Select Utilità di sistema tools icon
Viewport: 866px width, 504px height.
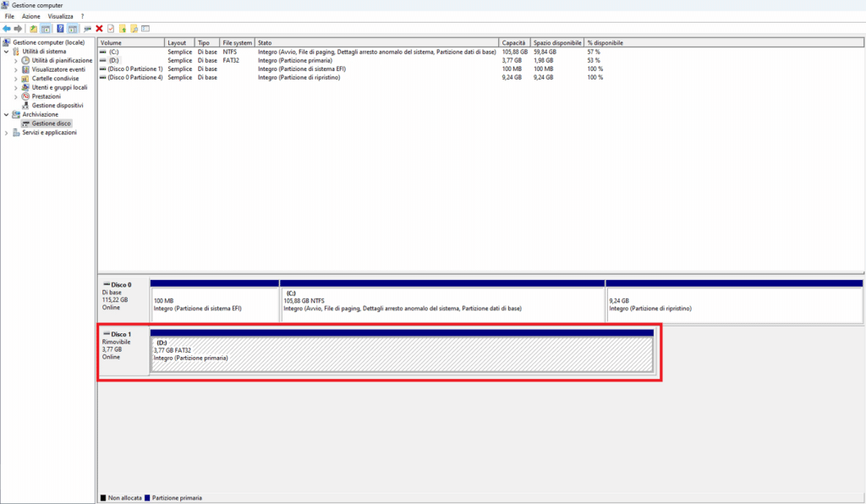point(16,52)
